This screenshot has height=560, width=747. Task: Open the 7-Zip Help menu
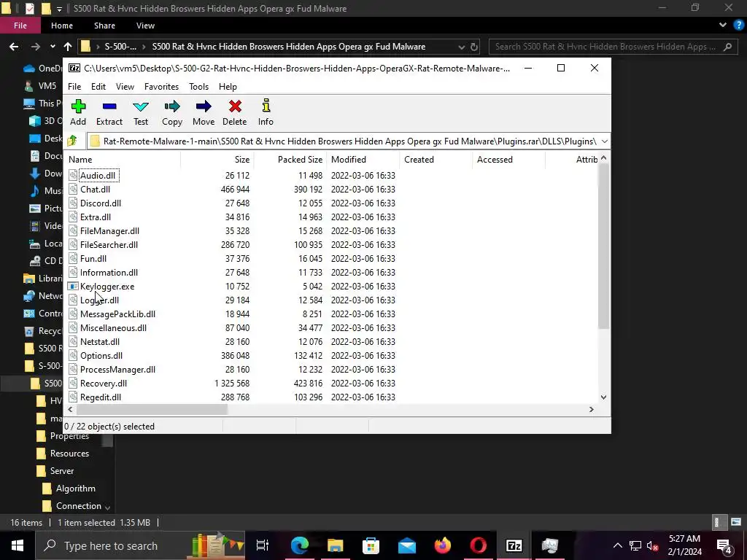[x=228, y=87]
